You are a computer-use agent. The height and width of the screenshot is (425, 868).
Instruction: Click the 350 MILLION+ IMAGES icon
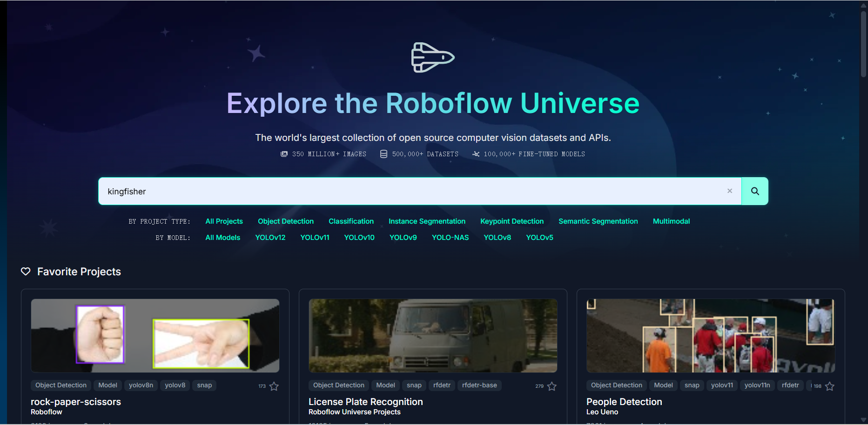tap(284, 154)
